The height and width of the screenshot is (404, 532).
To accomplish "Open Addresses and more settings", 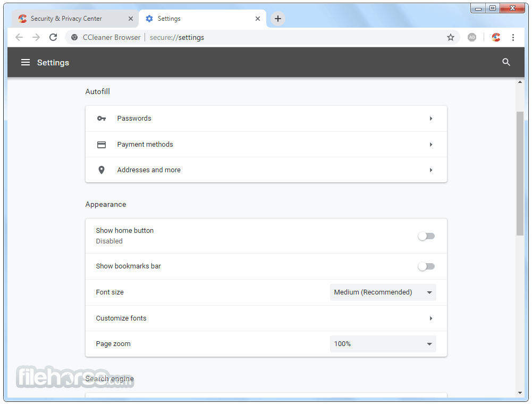I will (x=266, y=170).
